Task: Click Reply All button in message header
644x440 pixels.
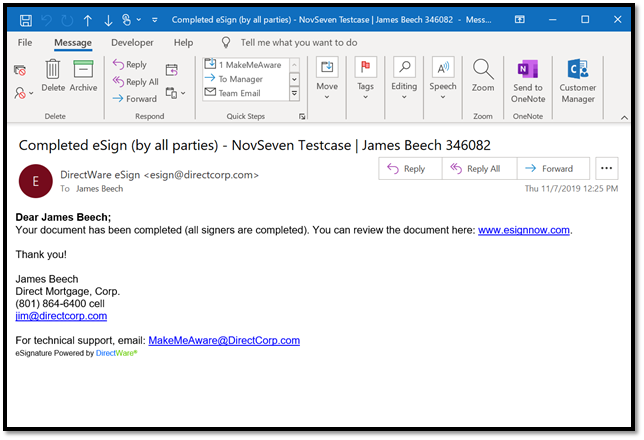Action: pyautogui.click(x=479, y=168)
